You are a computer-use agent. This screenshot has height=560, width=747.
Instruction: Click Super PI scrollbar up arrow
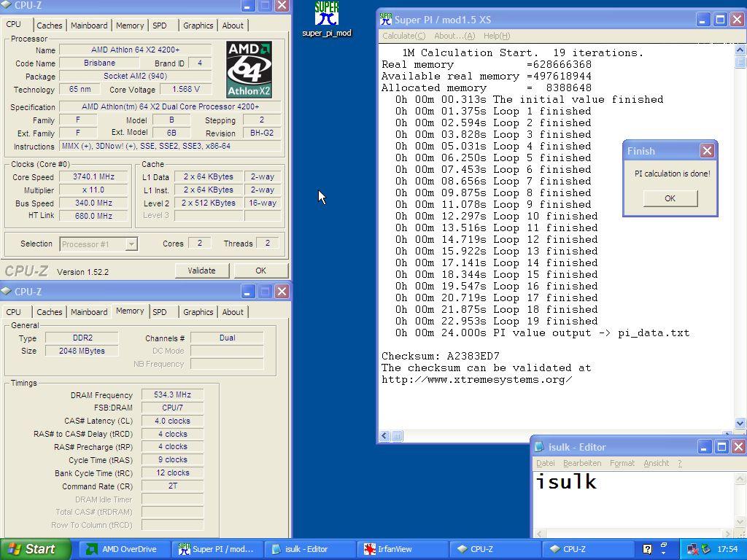tap(740, 50)
